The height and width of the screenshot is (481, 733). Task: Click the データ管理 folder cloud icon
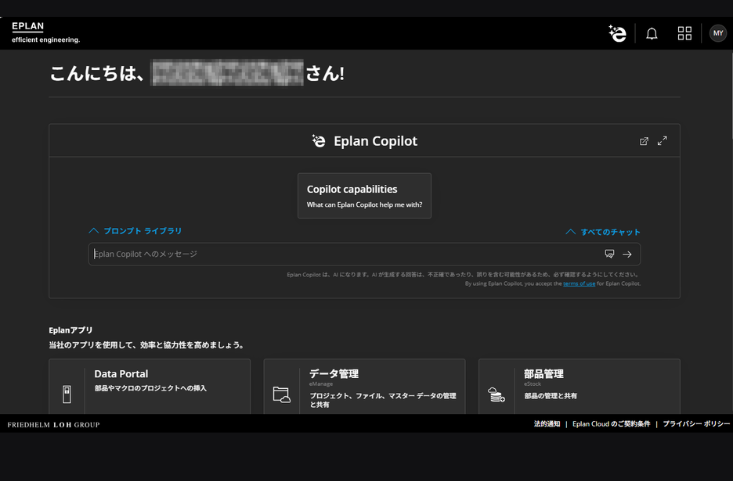tap(281, 395)
